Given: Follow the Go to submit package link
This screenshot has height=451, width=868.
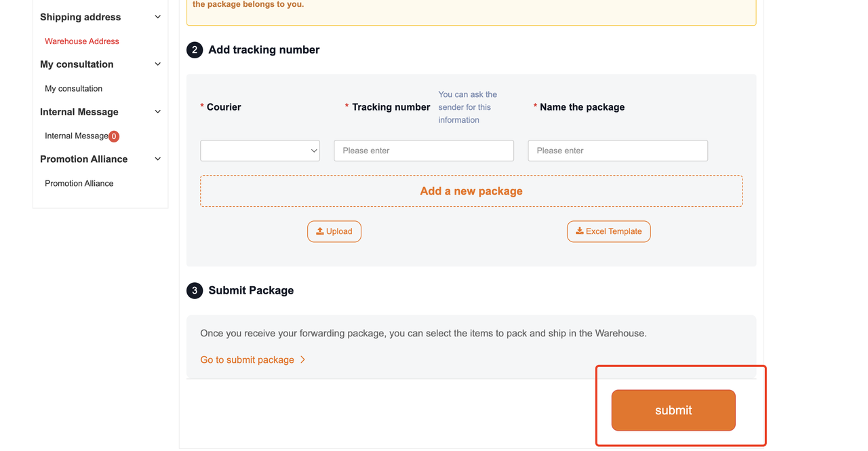Looking at the screenshot, I should point(247,360).
